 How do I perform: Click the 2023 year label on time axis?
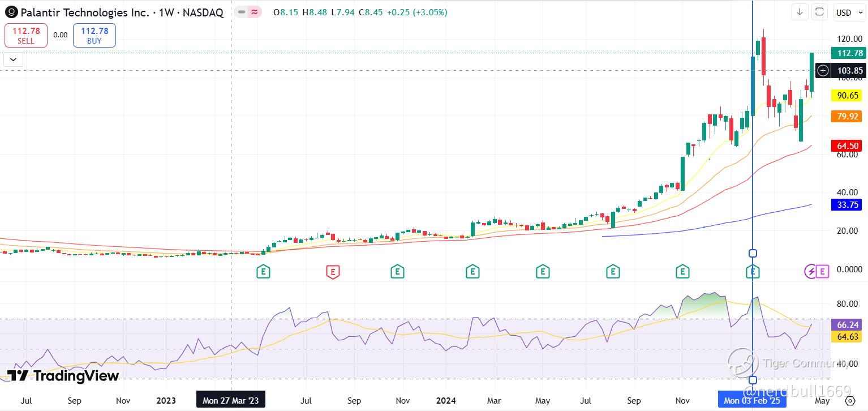[166, 401]
